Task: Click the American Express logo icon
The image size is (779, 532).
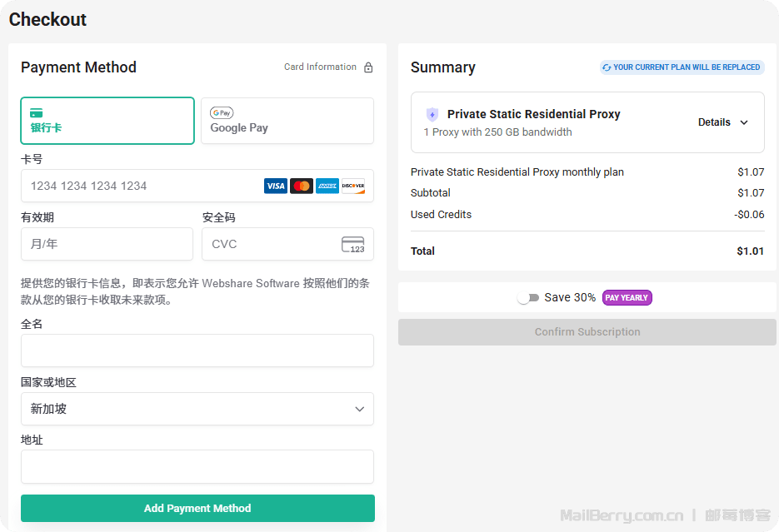Action: 327,186
